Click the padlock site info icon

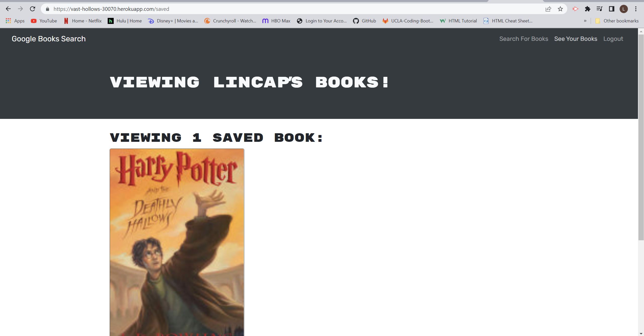[47, 9]
